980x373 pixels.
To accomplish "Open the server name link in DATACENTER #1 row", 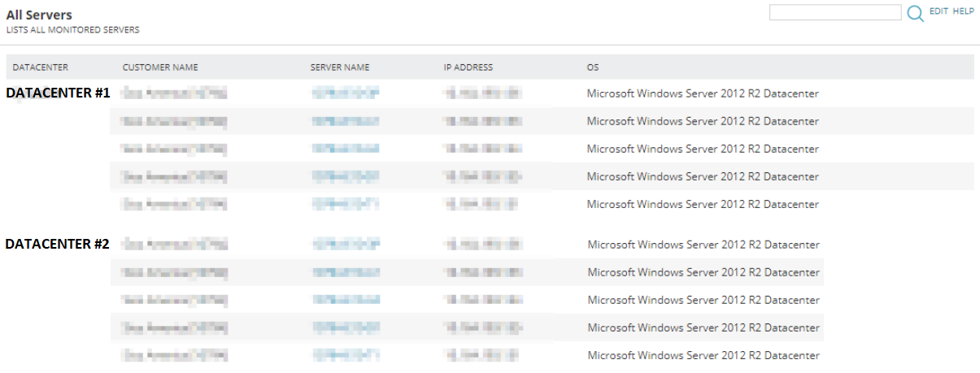I will coord(346,93).
